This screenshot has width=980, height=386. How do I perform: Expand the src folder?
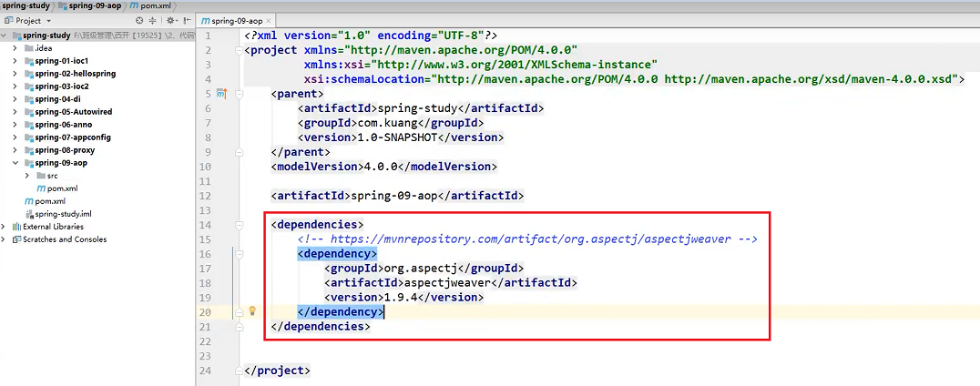tap(27, 176)
